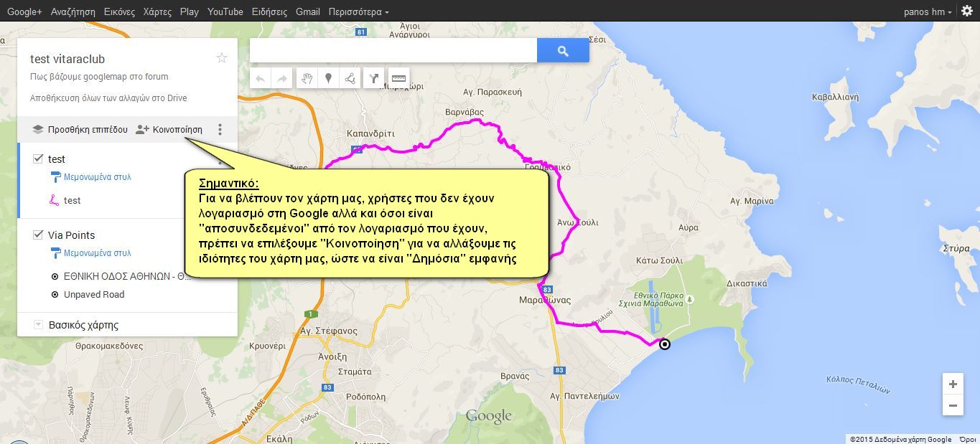Open Μεμονωμένα στυλ link under Via Points
980x444 pixels.
pyautogui.click(x=97, y=253)
